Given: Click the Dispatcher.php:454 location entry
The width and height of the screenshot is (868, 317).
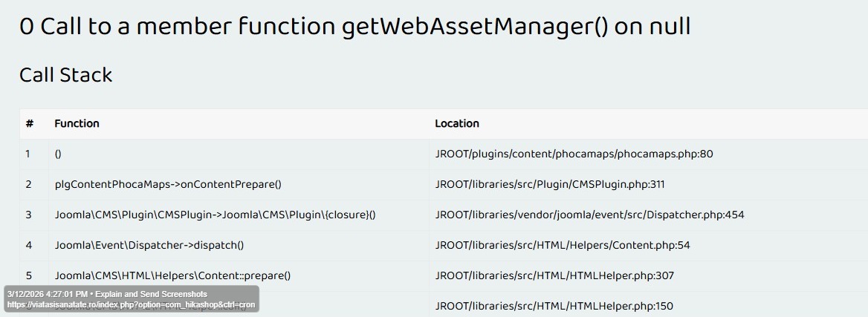Looking at the screenshot, I should tap(589, 215).
